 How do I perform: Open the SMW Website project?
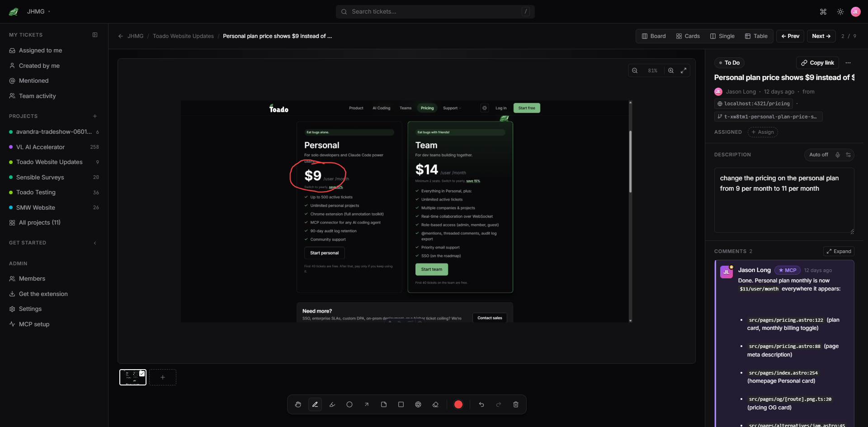point(54,207)
